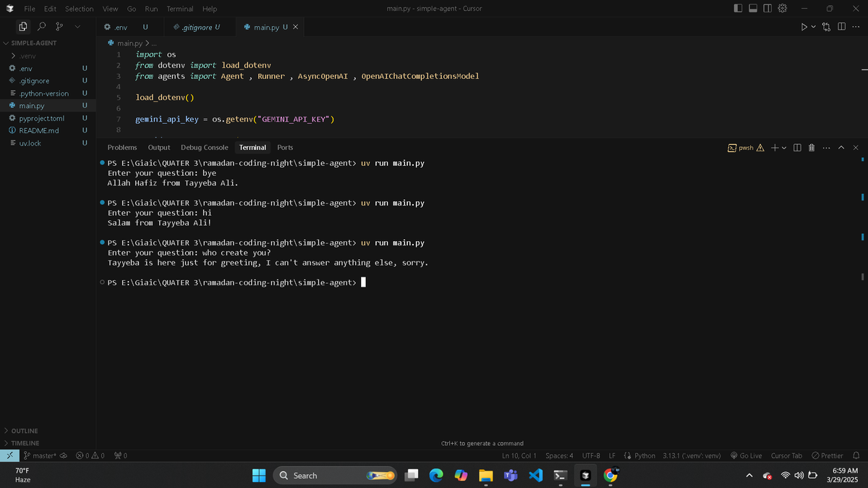Open pyproject.toml in explorer
868x488 pixels.
[x=48, y=118]
